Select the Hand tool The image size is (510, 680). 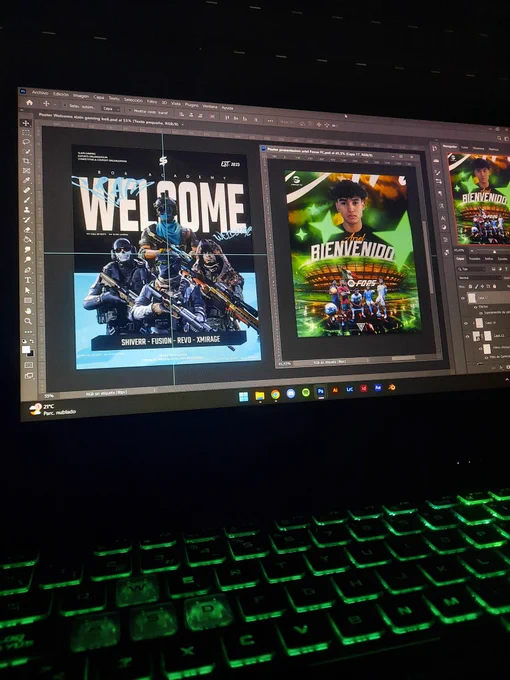(x=28, y=311)
